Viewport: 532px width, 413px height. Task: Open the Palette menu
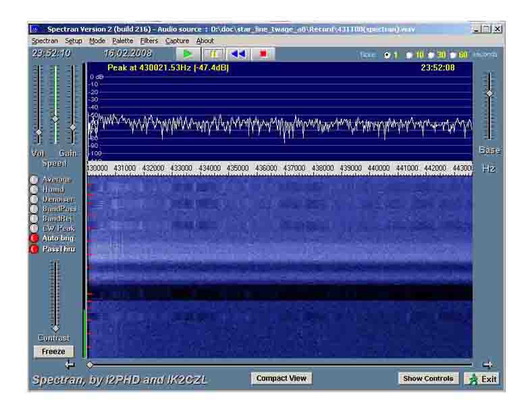point(122,40)
